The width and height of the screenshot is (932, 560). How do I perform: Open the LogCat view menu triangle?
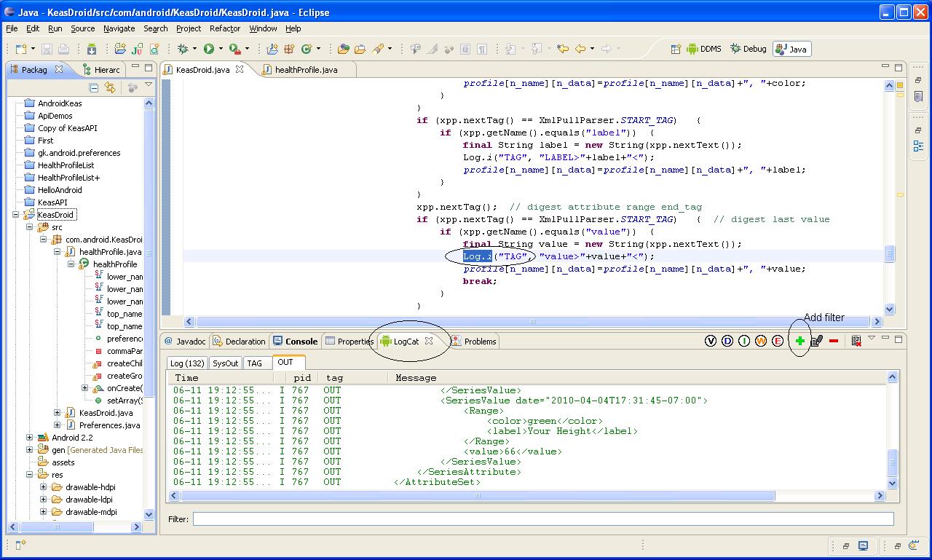tap(872, 339)
